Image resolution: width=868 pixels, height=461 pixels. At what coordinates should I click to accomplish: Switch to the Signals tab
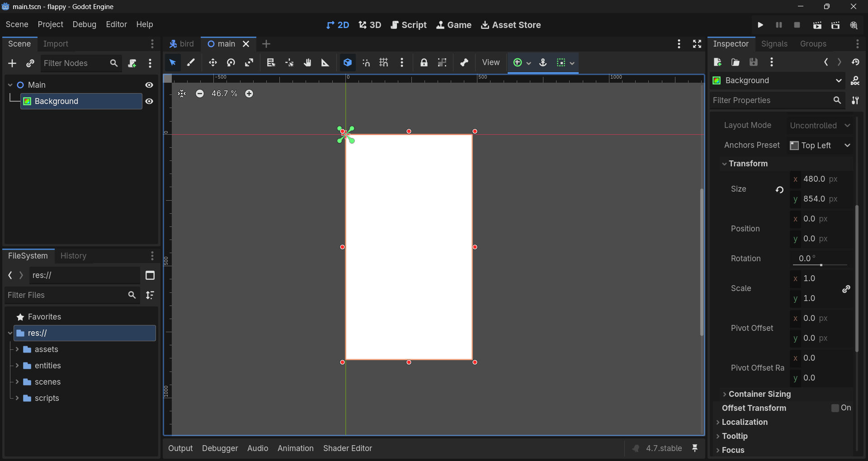(x=774, y=44)
